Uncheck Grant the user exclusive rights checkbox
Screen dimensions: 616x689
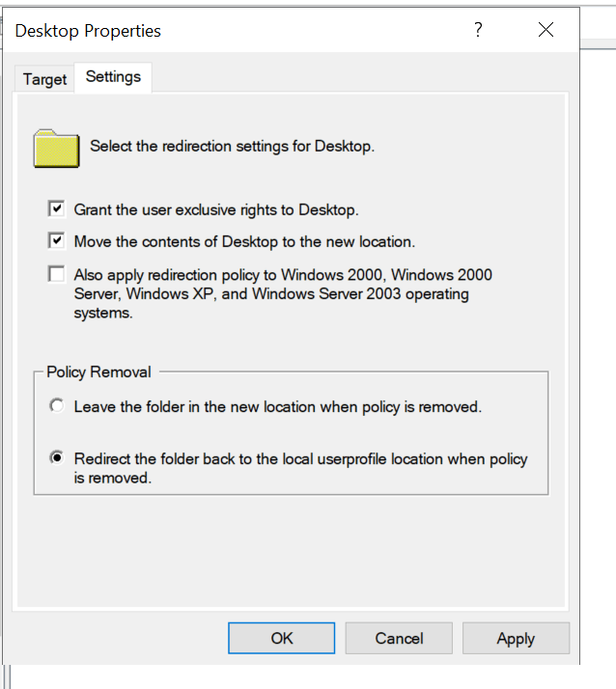(x=57, y=208)
